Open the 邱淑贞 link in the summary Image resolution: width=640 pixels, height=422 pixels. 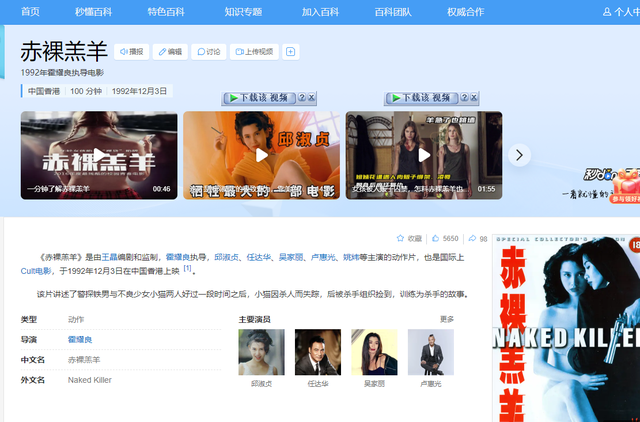[227, 257]
